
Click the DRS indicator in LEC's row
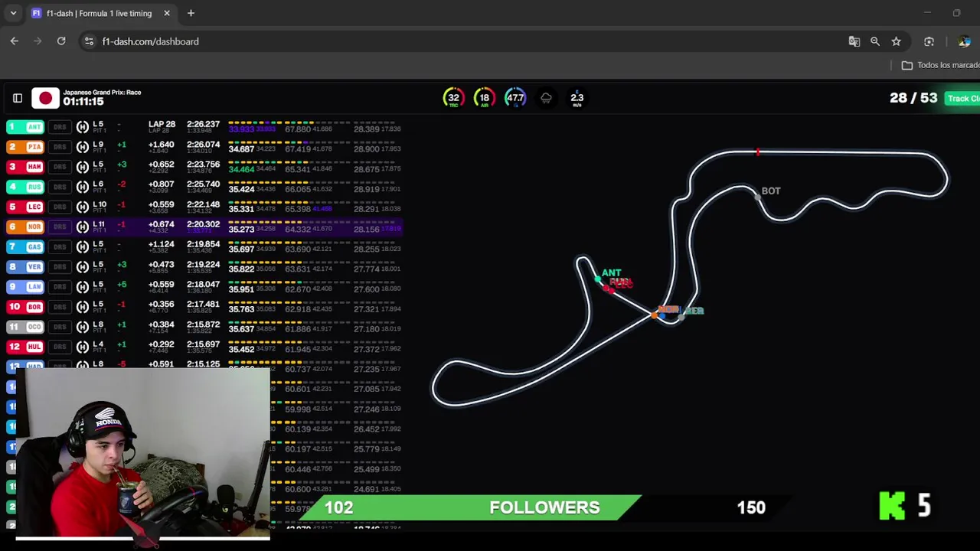point(60,207)
